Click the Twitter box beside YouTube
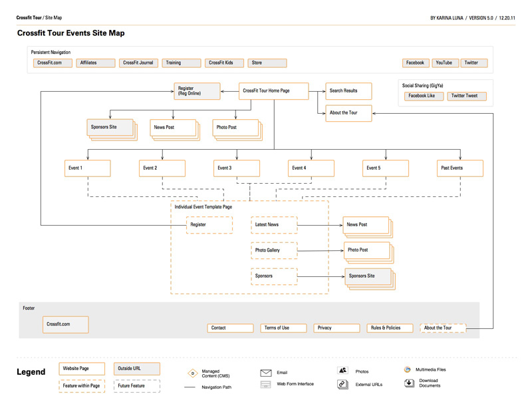This screenshot has height=408, width=532. click(x=474, y=63)
